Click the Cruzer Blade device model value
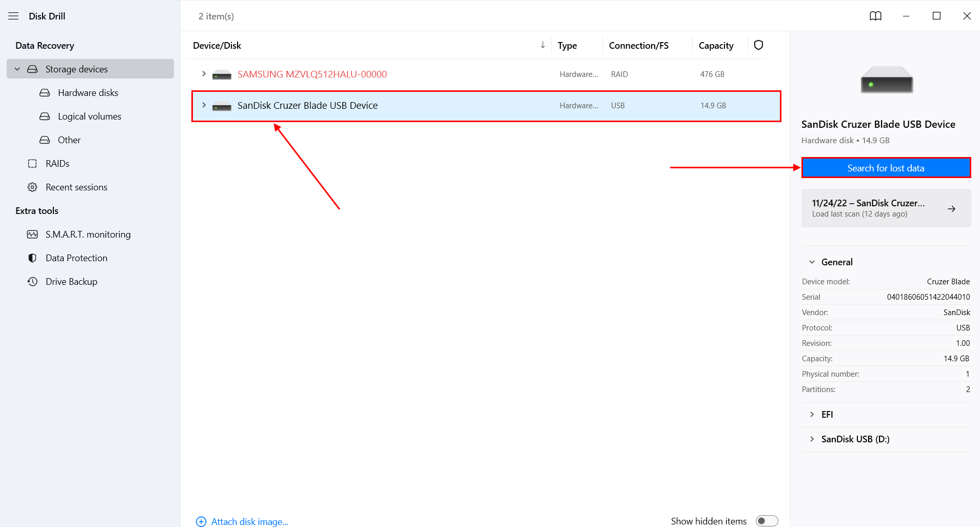The width and height of the screenshot is (980, 527). 948,281
